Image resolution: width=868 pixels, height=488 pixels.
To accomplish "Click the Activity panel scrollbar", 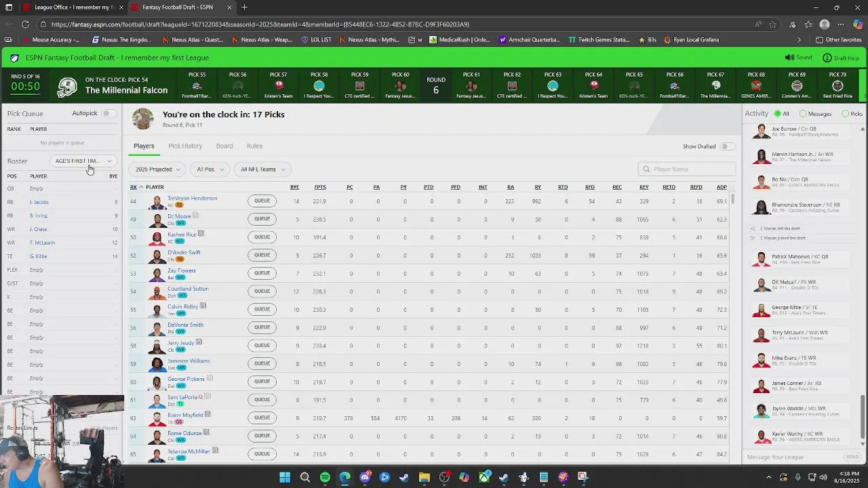I will click(x=863, y=415).
